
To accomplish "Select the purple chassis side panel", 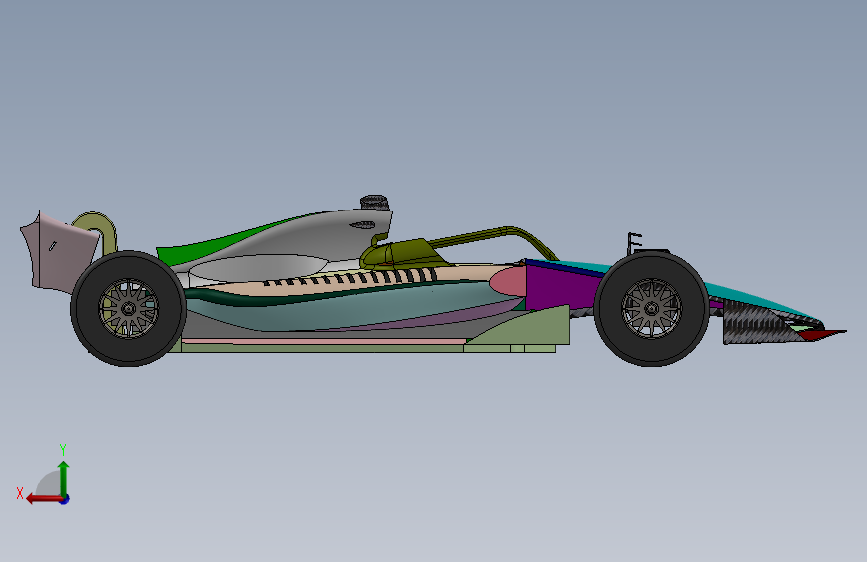I will [558, 287].
